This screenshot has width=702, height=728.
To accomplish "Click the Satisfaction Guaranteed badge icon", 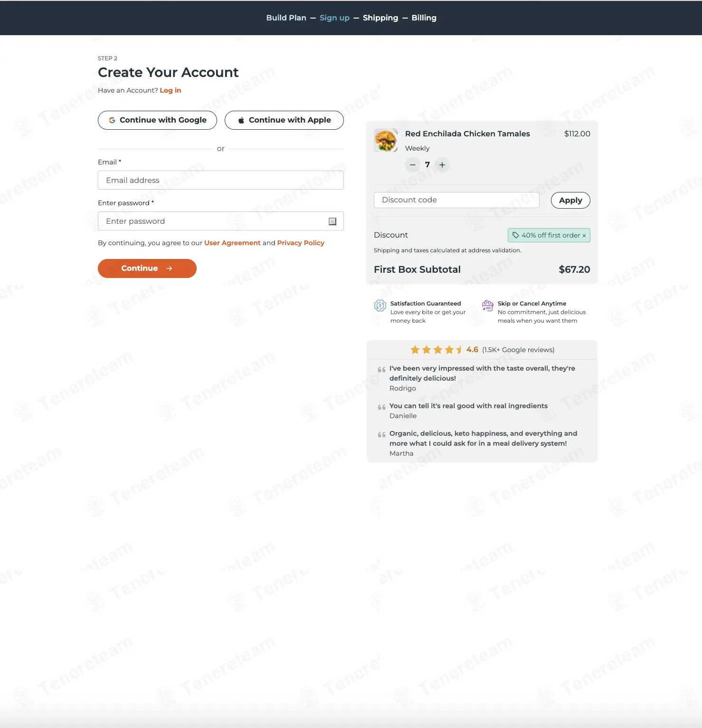I will tap(380, 306).
